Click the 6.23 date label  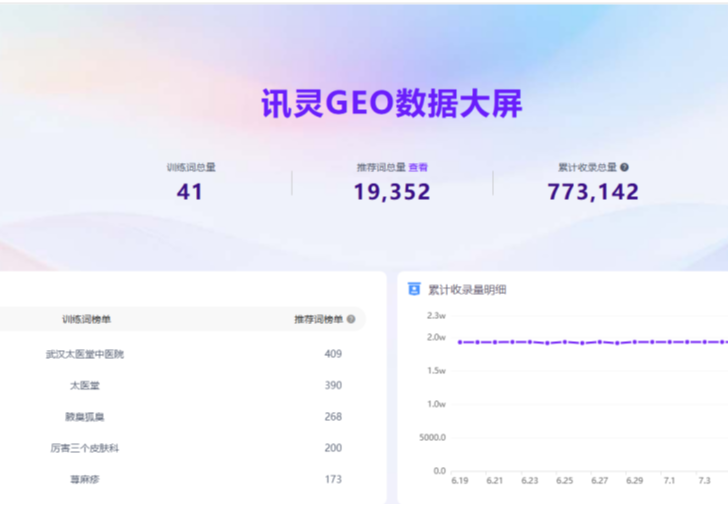coord(530,480)
